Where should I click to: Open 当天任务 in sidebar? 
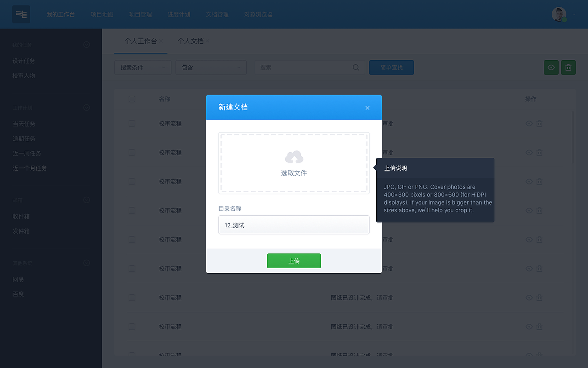coord(24,124)
